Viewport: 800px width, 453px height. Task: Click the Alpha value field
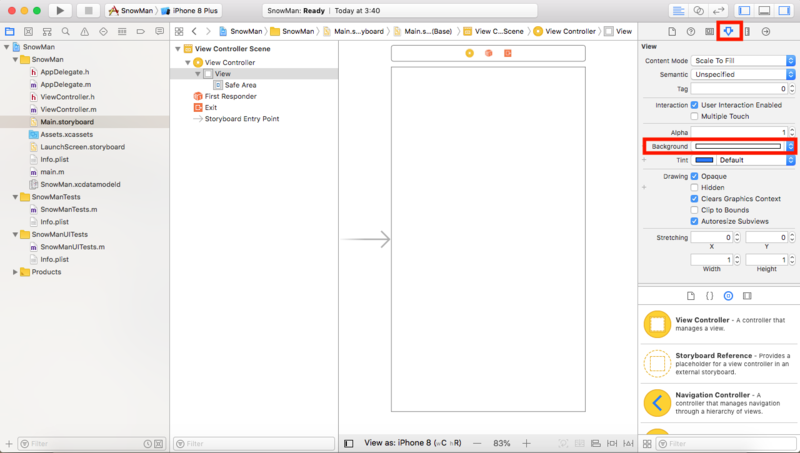coord(739,133)
